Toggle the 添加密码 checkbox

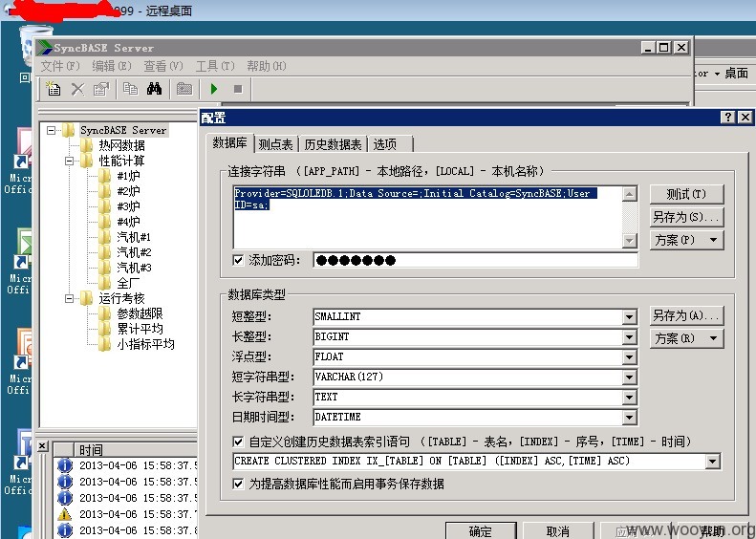click(238, 260)
